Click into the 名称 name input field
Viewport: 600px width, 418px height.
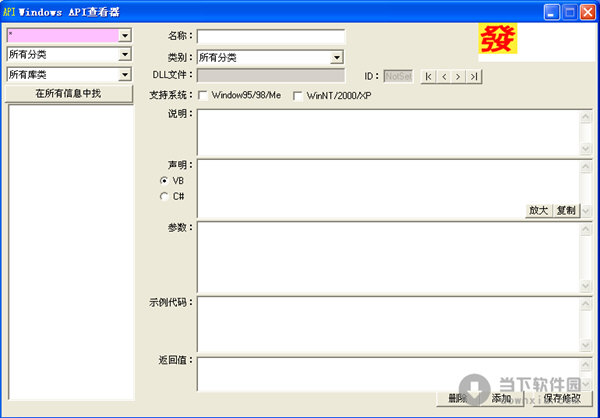tap(270, 37)
